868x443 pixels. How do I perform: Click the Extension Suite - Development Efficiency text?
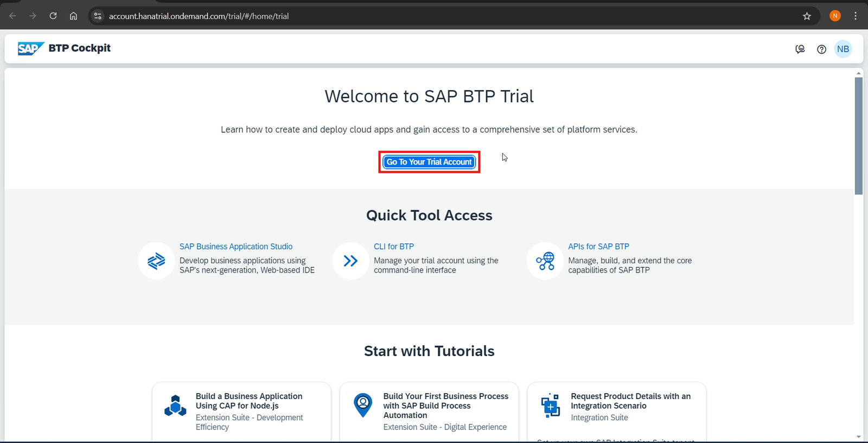coord(249,422)
